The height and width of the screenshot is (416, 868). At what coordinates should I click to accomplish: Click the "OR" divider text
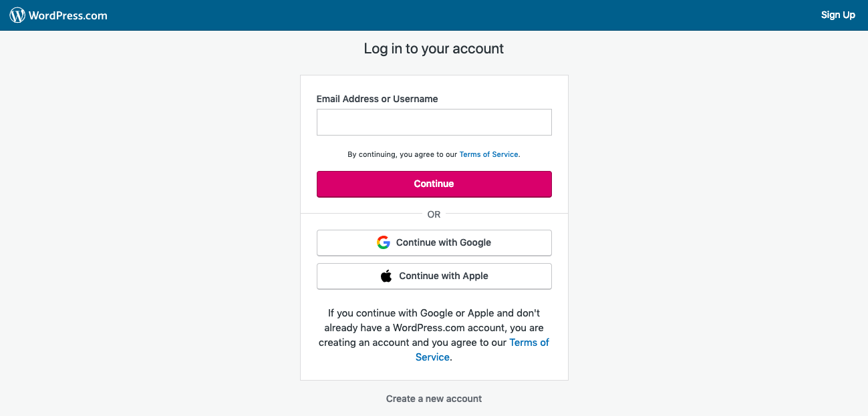(x=434, y=214)
